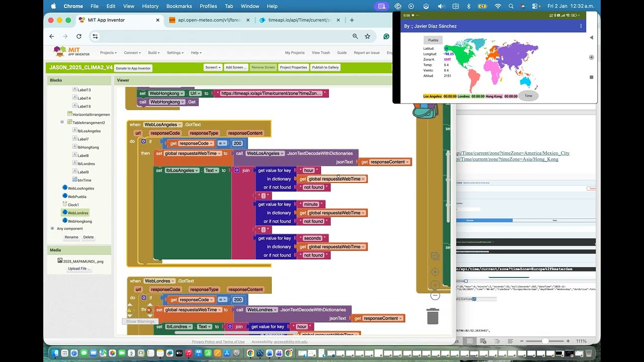The width and height of the screenshot is (644, 362).
Task: Click the Upload File button
Action: (79, 268)
